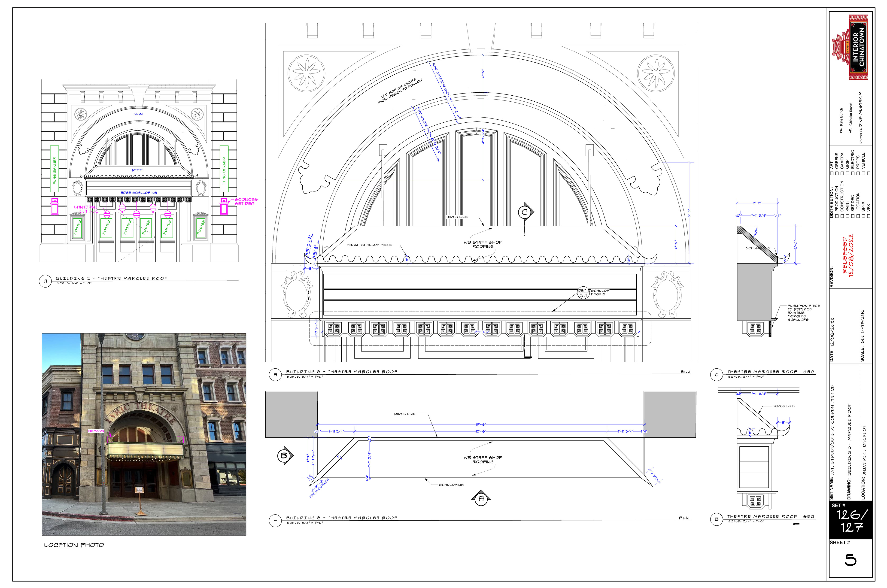The height and width of the screenshot is (588, 887).
Task: Check the ART distribution checkbox
Action: pyautogui.click(x=832, y=174)
